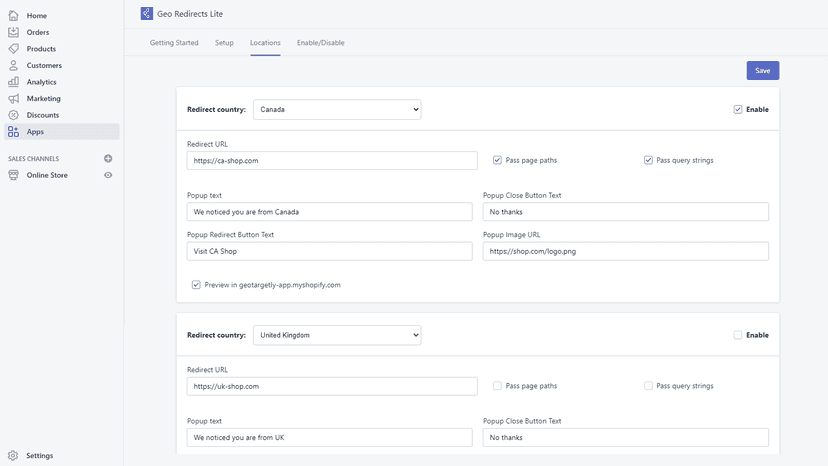Open Settings at sidebar bottom
Screen dimensions: 828x466
pos(40,455)
